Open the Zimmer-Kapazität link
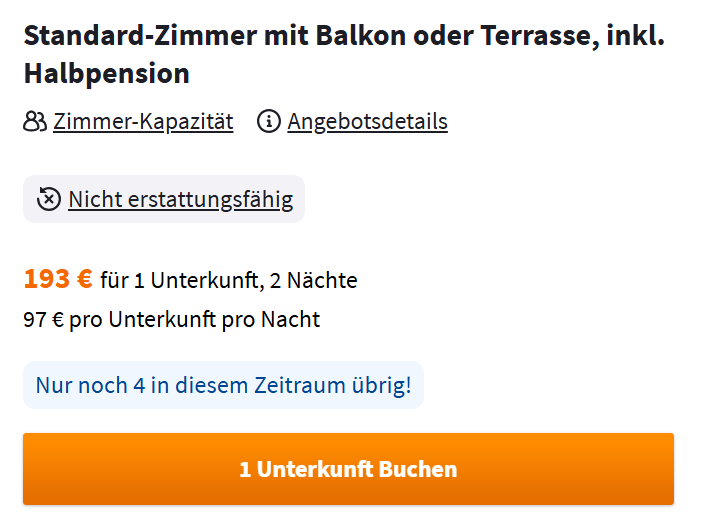The image size is (708, 523). (143, 122)
